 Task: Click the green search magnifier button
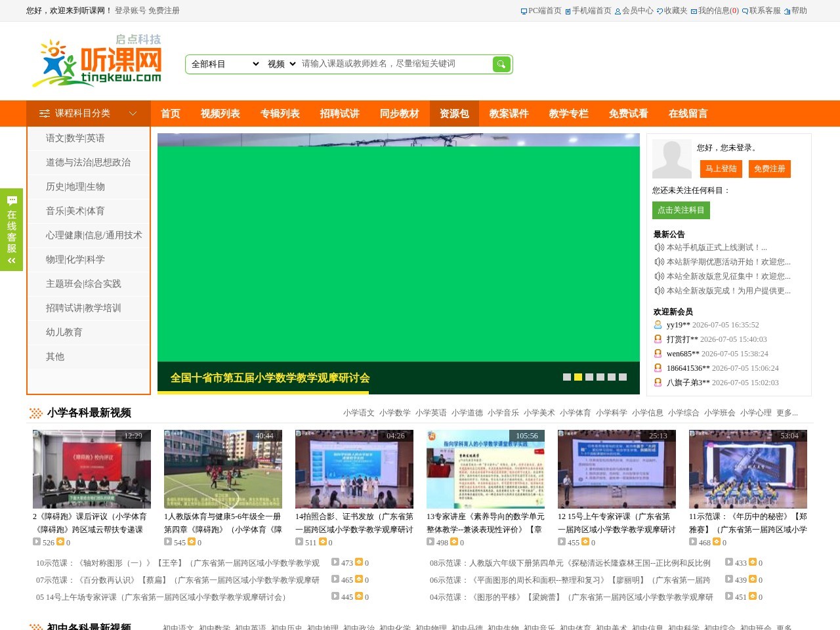click(501, 64)
